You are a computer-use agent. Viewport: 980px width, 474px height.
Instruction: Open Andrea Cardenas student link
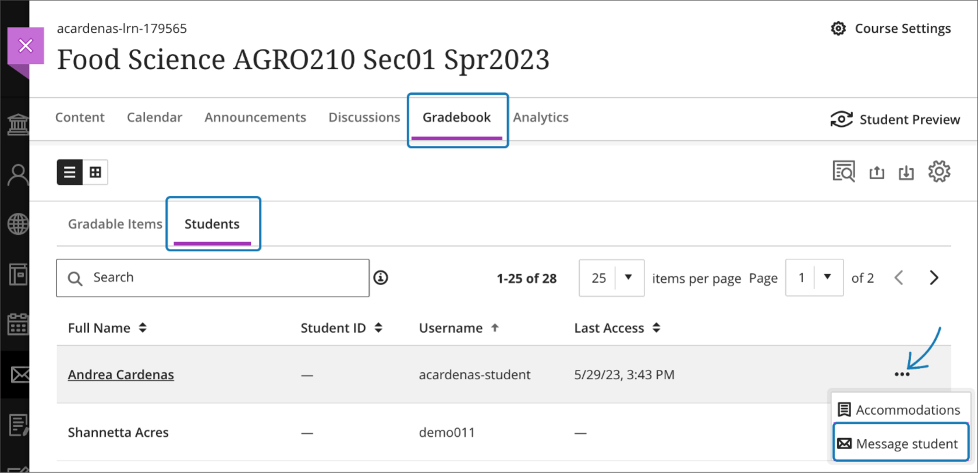121,375
